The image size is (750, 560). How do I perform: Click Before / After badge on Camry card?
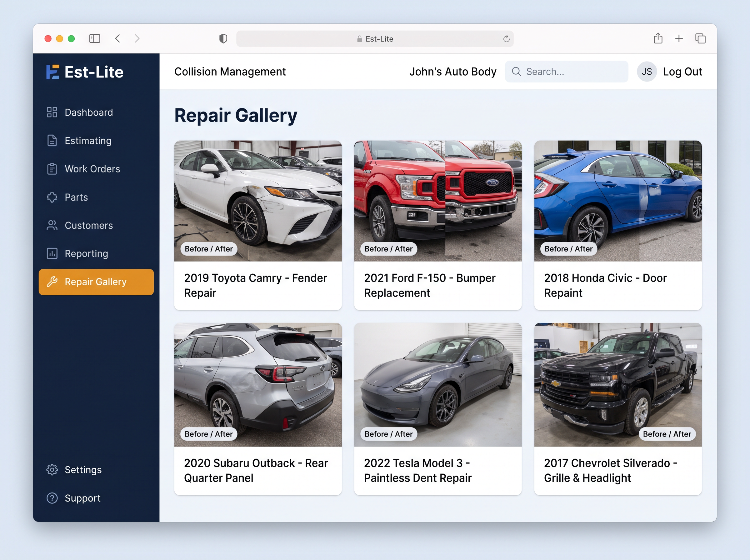pyautogui.click(x=209, y=249)
